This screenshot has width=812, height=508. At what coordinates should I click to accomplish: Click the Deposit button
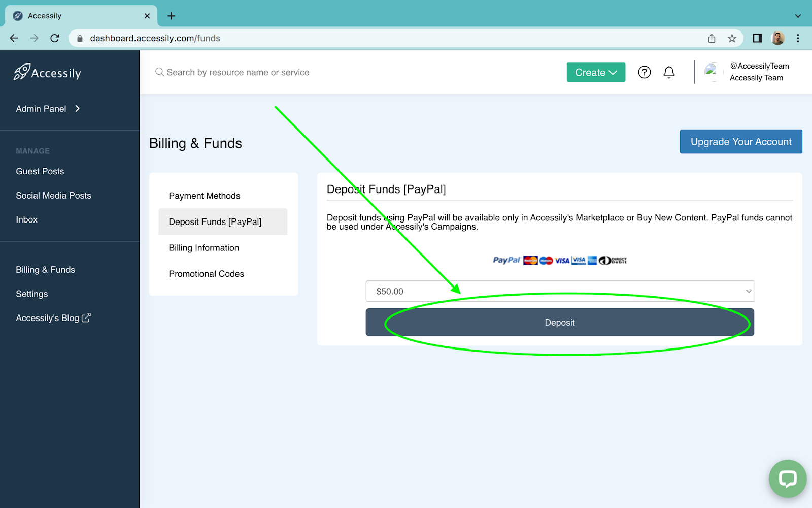pos(560,322)
